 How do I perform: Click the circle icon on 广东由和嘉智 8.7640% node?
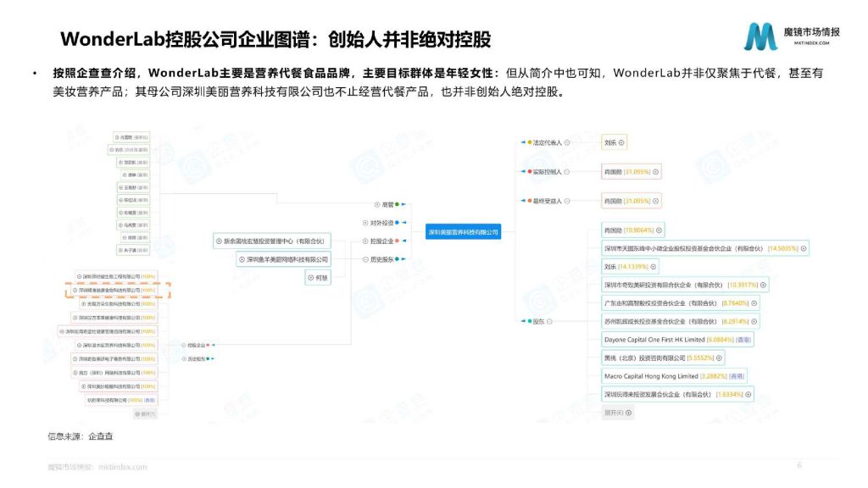click(754, 303)
